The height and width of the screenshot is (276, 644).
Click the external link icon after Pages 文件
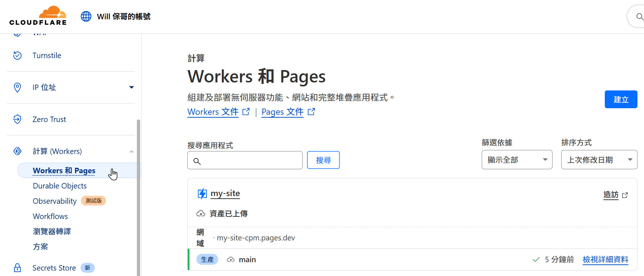[311, 112]
